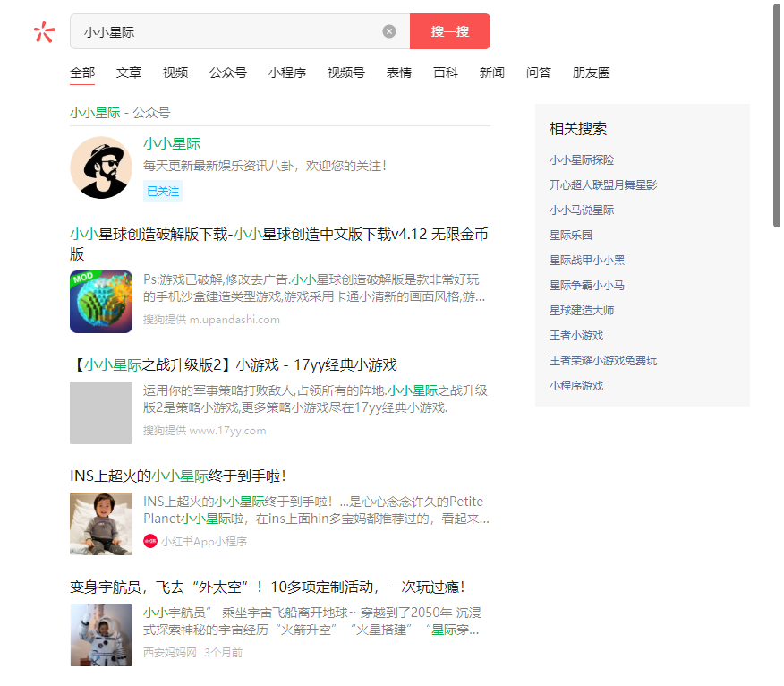Click the vertical page scrollbar thumb
The height and width of the screenshot is (686, 784).
pyautogui.click(x=777, y=116)
